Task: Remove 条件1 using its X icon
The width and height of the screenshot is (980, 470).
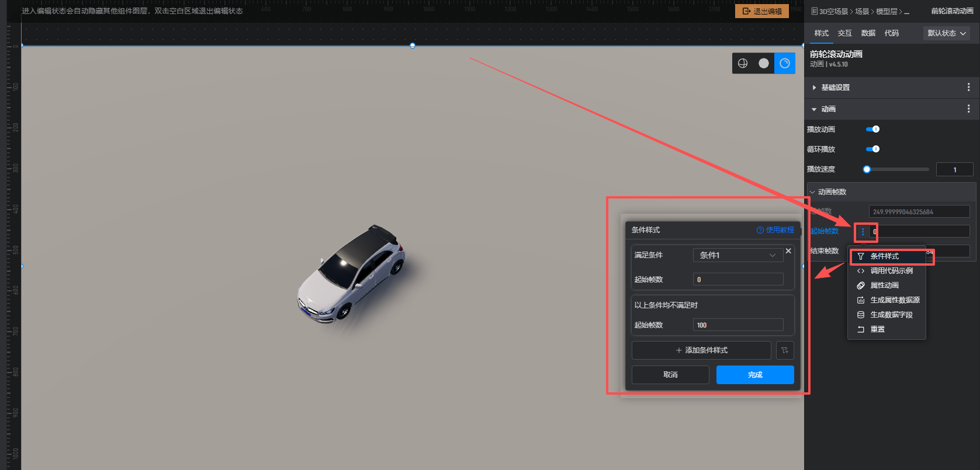Action: pyautogui.click(x=788, y=251)
